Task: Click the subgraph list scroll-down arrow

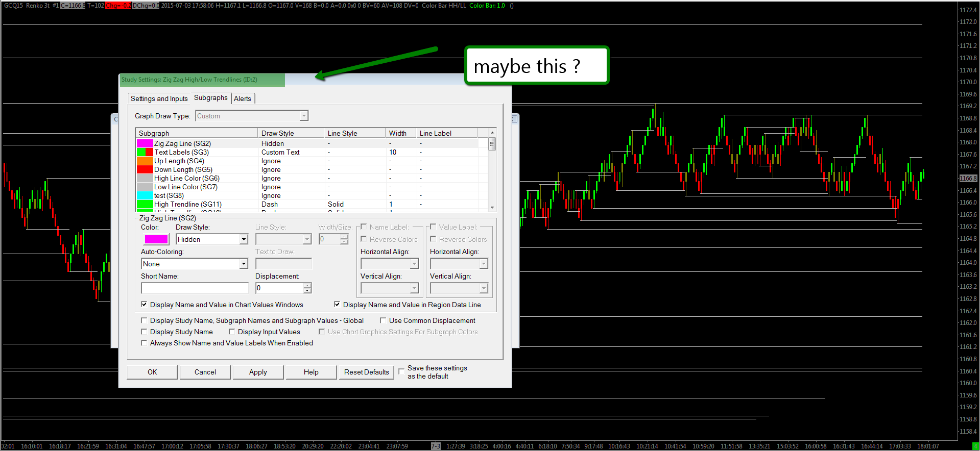Action: pos(492,207)
